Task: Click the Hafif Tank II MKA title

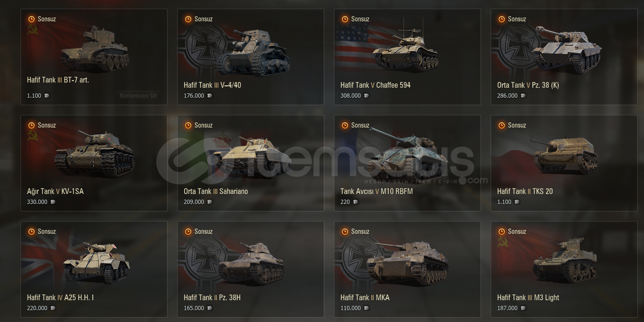Action: 365,297
